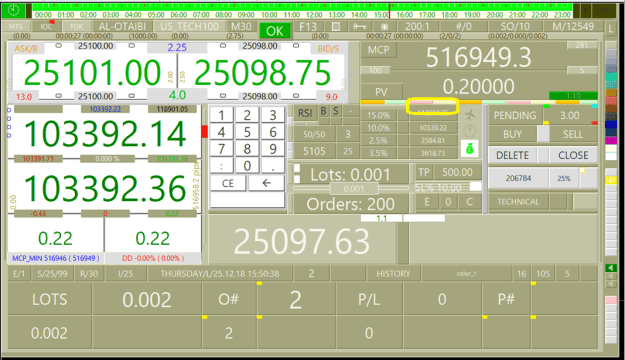Click the RSI indicator button
The height and width of the screenshot is (360, 625).
(x=305, y=113)
